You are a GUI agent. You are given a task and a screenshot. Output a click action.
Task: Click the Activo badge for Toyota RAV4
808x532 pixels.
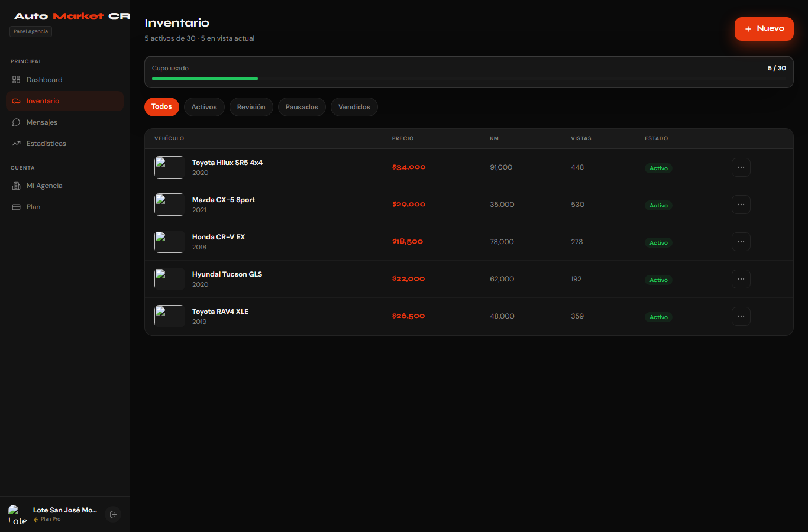click(x=658, y=317)
